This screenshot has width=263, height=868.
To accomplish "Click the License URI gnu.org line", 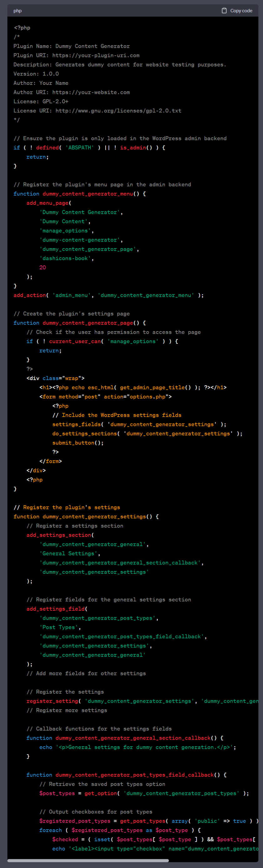I will point(97,110).
